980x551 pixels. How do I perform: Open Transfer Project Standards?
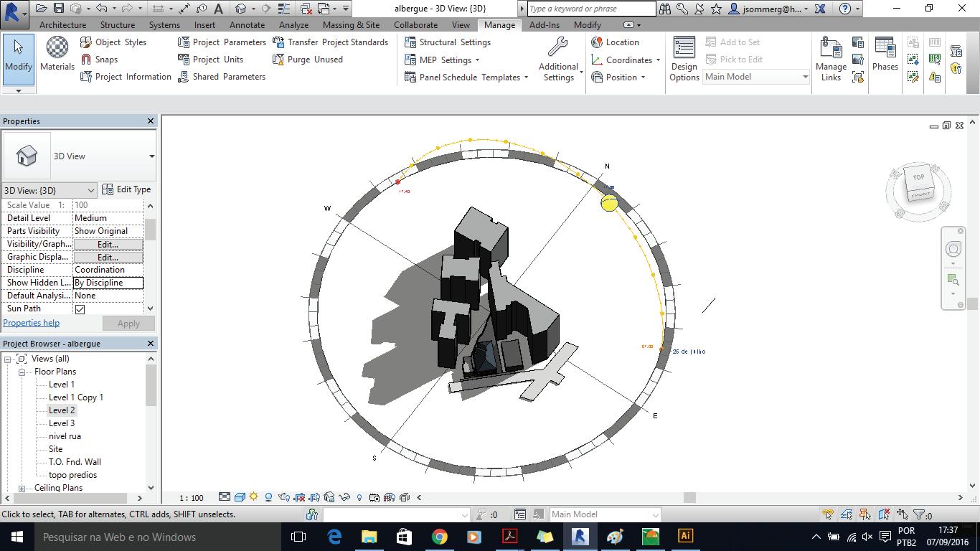[330, 42]
